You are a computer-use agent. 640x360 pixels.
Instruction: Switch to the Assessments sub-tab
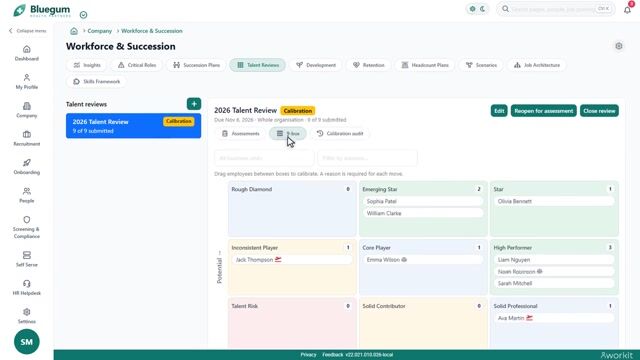(x=240, y=133)
